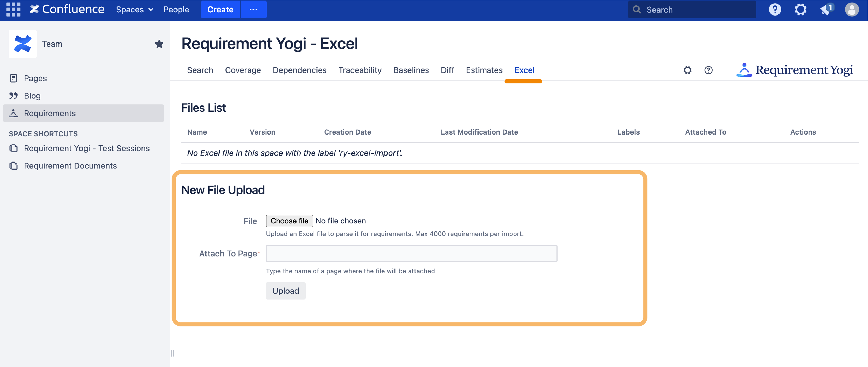Open the Confluence home via the logo
The image size is (868, 367).
click(x=66, y=9)
